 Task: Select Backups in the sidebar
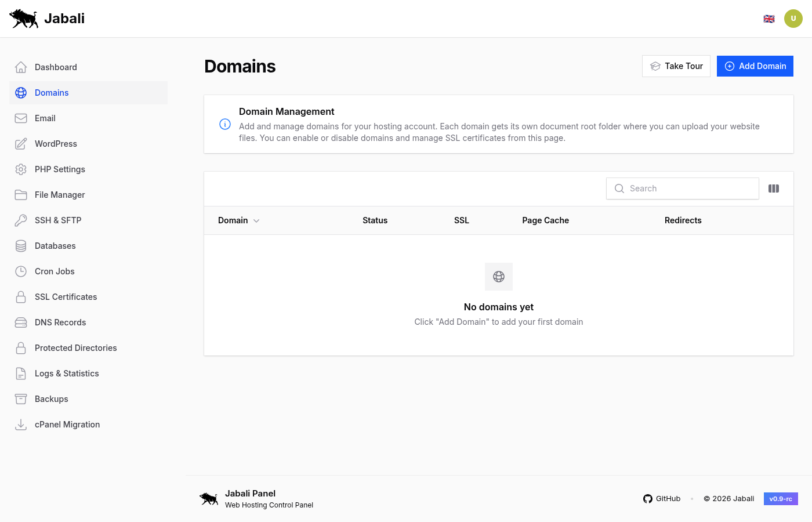coord(51,398)
